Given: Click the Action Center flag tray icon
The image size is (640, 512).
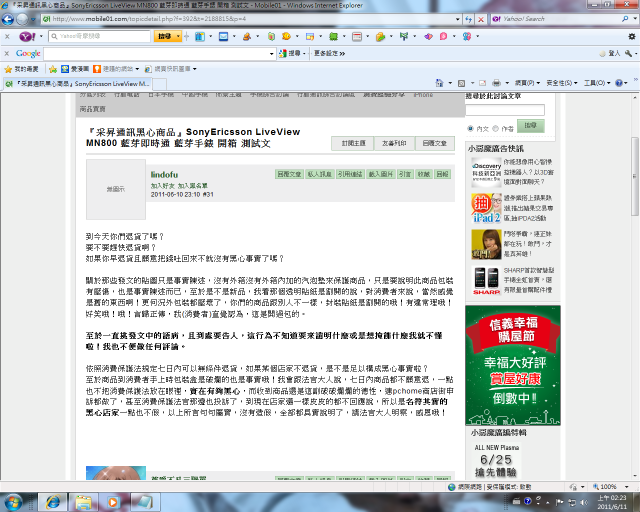Looking at the screenshot, I should [559, 502].
